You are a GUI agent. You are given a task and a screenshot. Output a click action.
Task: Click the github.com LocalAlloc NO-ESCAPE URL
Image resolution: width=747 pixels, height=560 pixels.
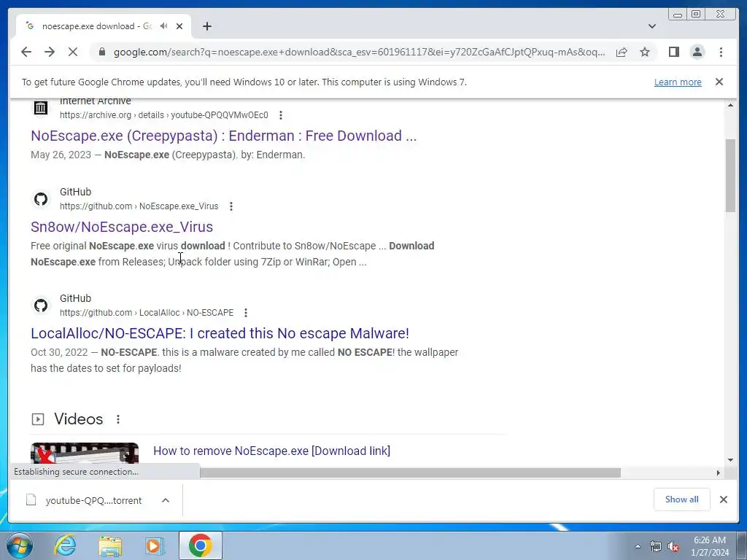click(147, 313)
